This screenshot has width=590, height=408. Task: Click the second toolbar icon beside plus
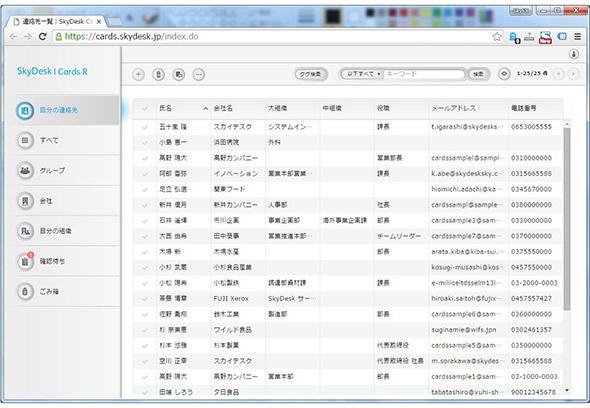point(158,75)
